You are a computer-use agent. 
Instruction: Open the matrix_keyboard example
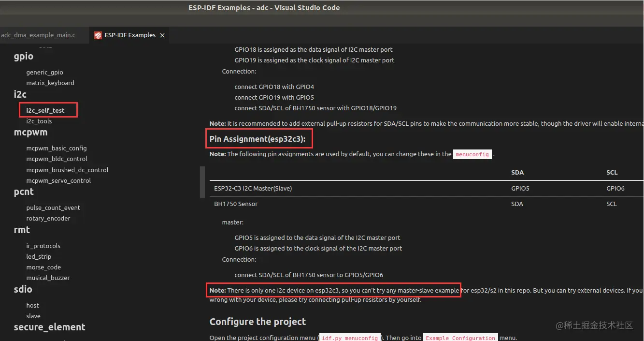tap(50, 83)
